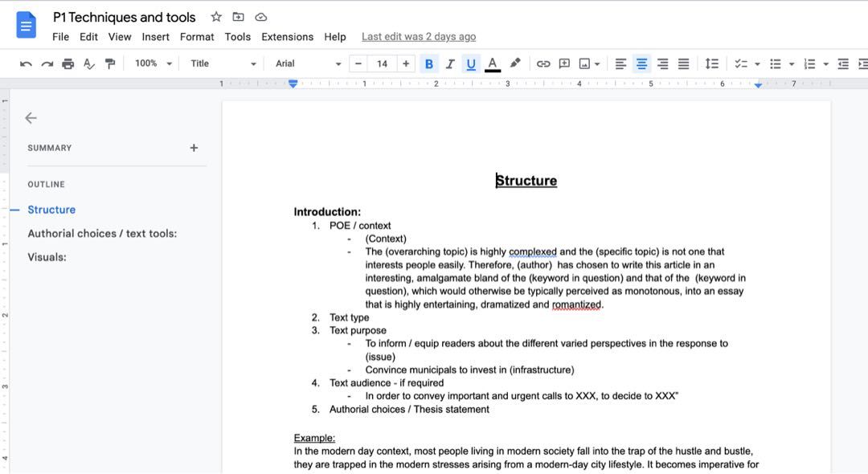Toggle bold formatting
Viewport: 868px width, 474px height.
[428, 63]
